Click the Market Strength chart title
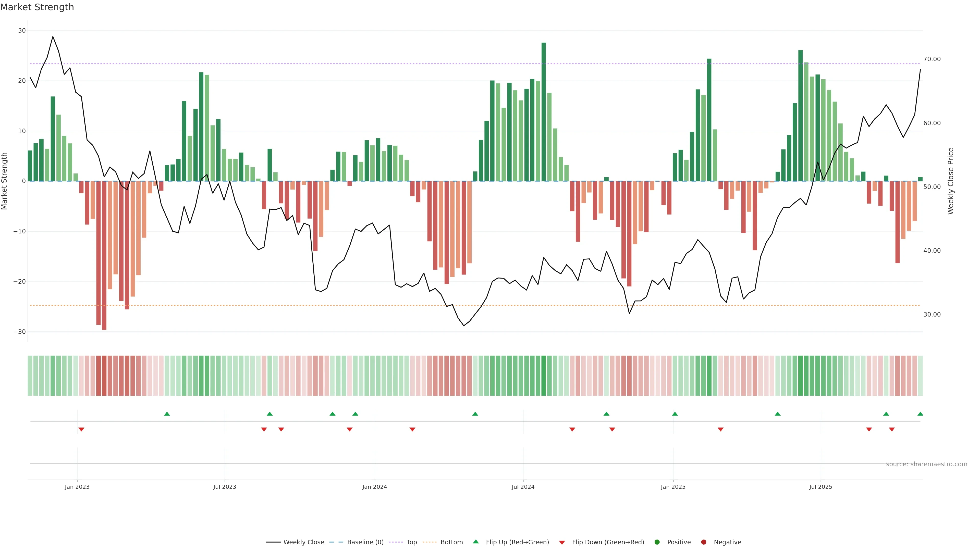This screenshot has width=980, height=551. tap(37, 7)
